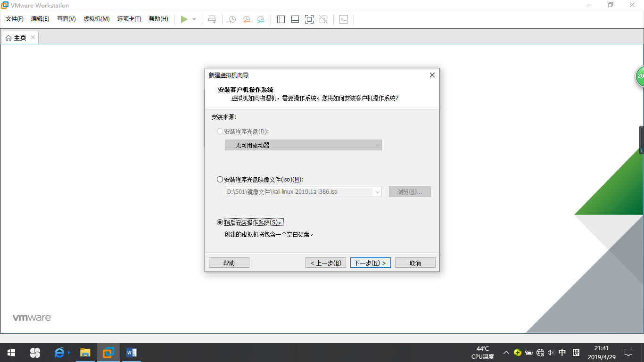Open Internet Explorer from taskbar
The width and height of the screenshot is (644, 362).
(x=60, y=353)
